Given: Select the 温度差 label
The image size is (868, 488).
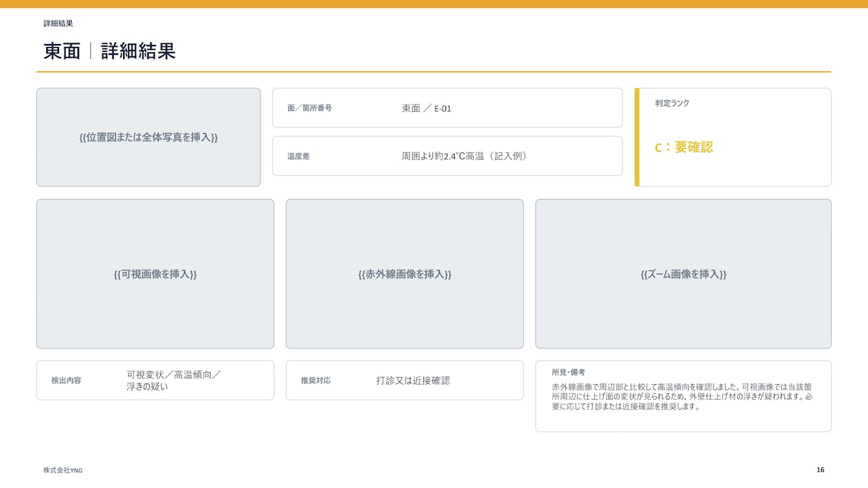Looking at the screenshot, I should coord(299,156).
